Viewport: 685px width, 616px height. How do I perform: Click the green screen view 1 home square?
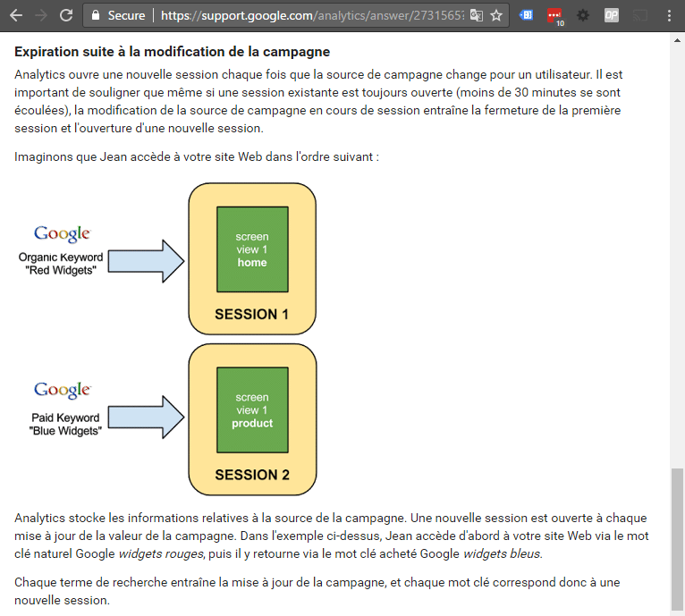click(252, 249)
